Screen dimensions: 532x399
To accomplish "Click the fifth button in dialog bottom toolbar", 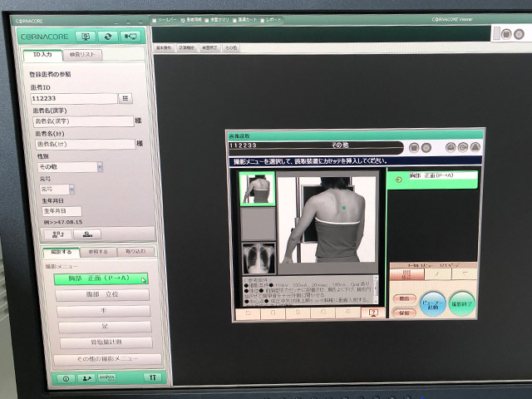I will tap(347, 313).
